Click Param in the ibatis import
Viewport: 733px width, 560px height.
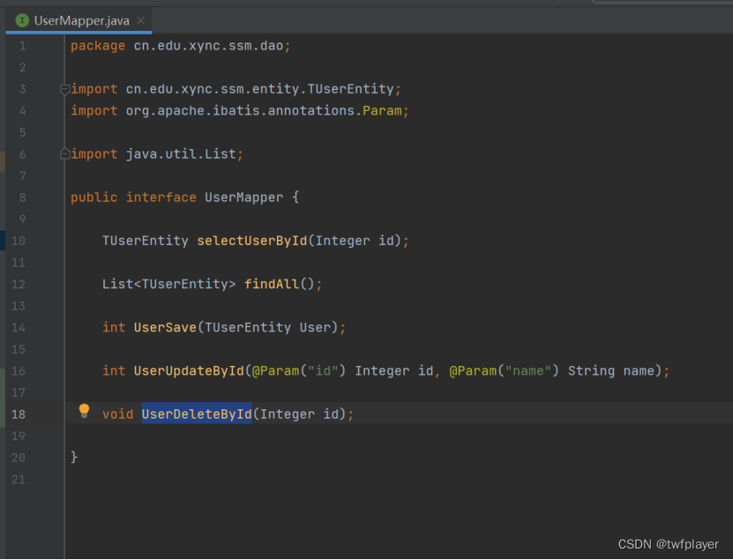382,111
